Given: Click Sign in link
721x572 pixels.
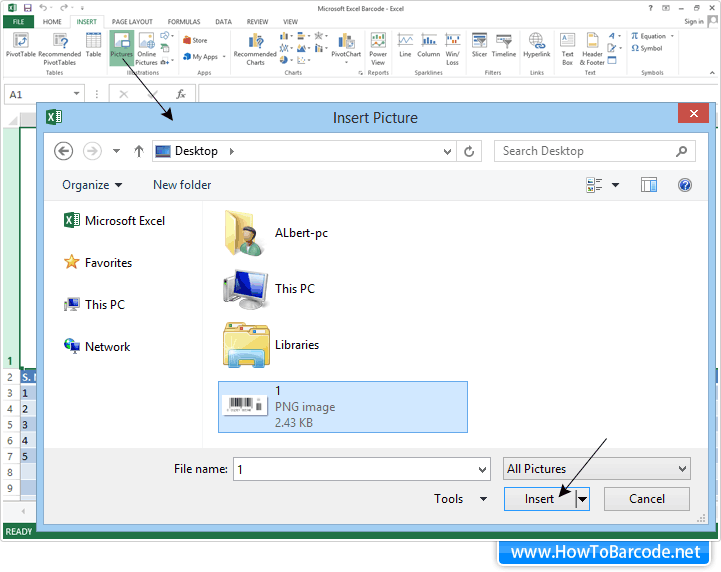Looking at the screenshot, I should pyautogui.click(x=693, y=22).
